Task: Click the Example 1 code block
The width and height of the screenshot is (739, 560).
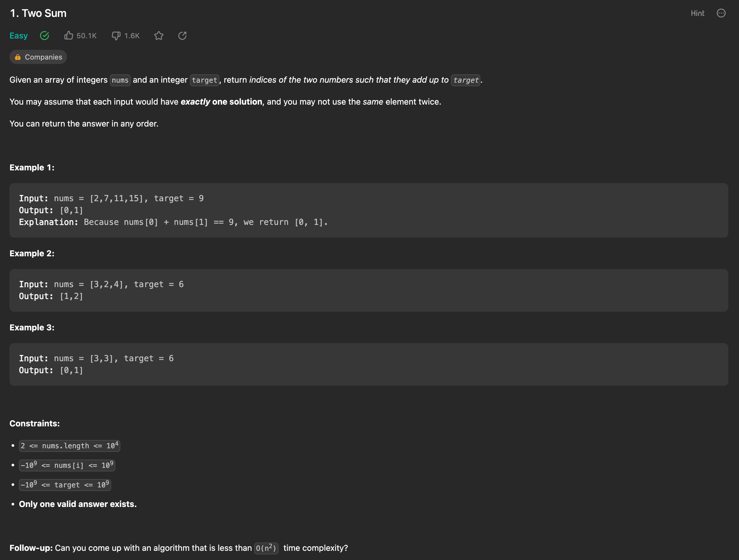Action: coord(369,210)
